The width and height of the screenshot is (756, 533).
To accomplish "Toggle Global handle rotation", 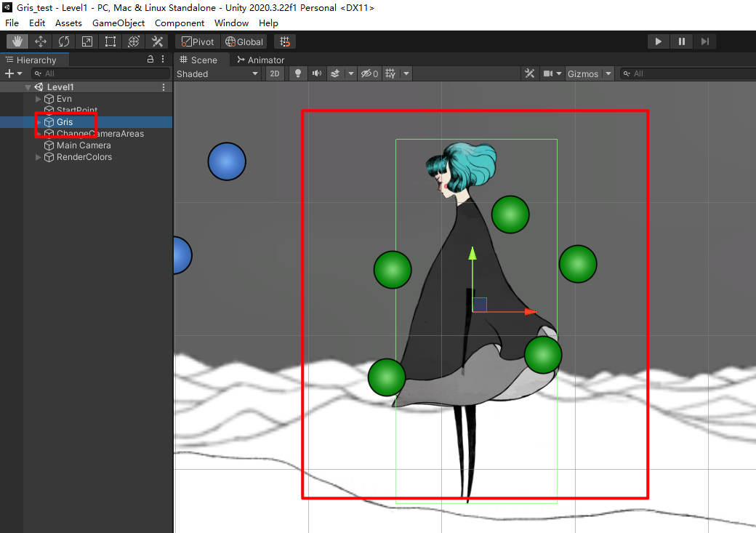I will (x=244, y=42).
